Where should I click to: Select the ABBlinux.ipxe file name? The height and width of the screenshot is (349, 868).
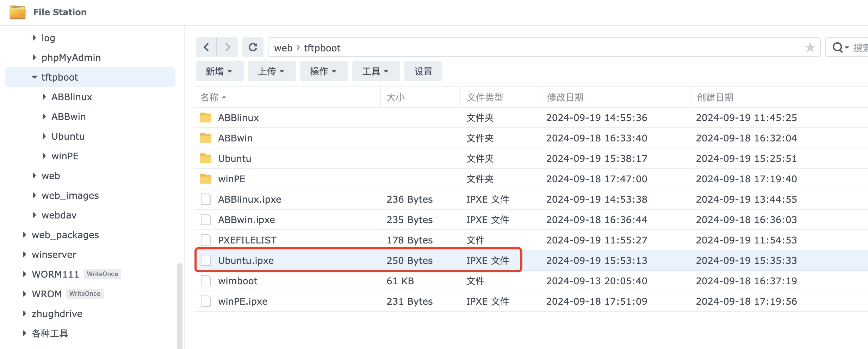[249, 199]
